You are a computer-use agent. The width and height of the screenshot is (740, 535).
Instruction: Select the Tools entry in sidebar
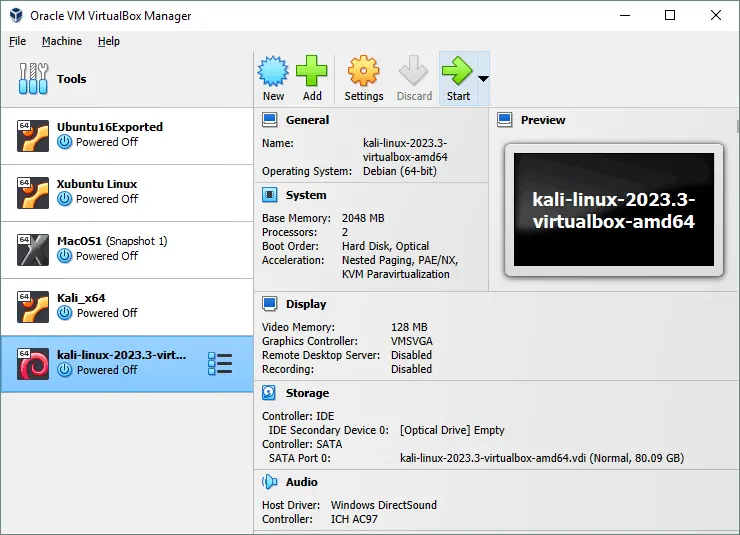(126, 79)
